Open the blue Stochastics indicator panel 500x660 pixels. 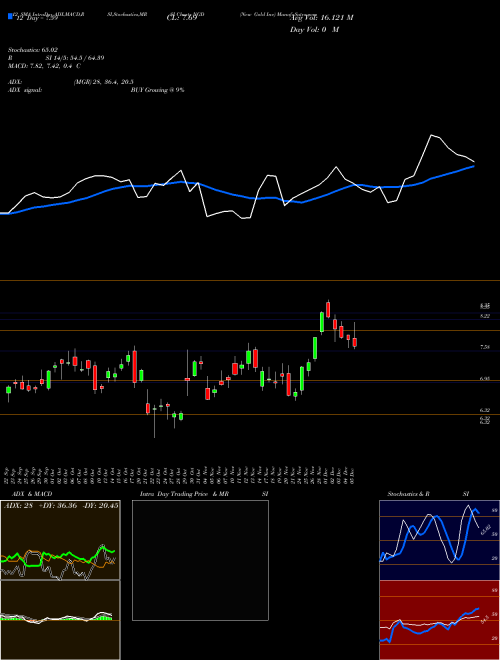(439, 540)
